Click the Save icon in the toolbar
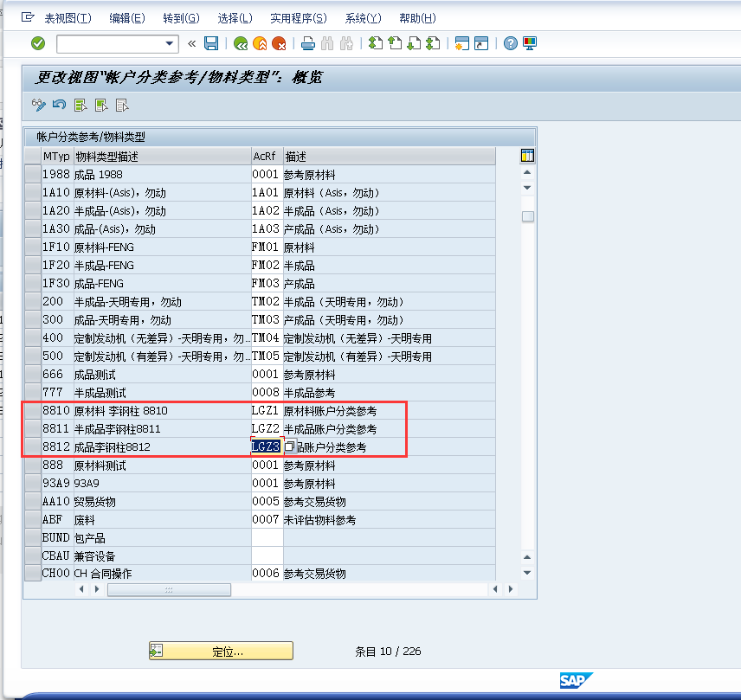Screen dimensions: 741x700 pyautogui.click(x=211, y=42)
